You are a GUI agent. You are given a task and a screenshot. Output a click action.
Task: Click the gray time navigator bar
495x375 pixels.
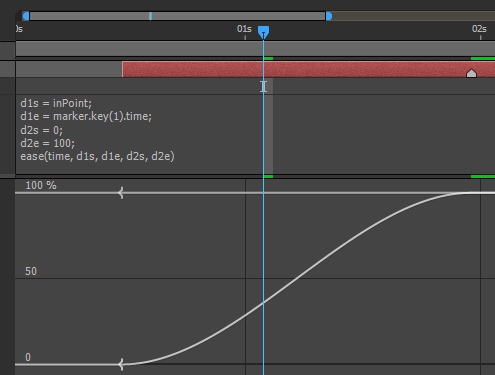tap(177, 16)
